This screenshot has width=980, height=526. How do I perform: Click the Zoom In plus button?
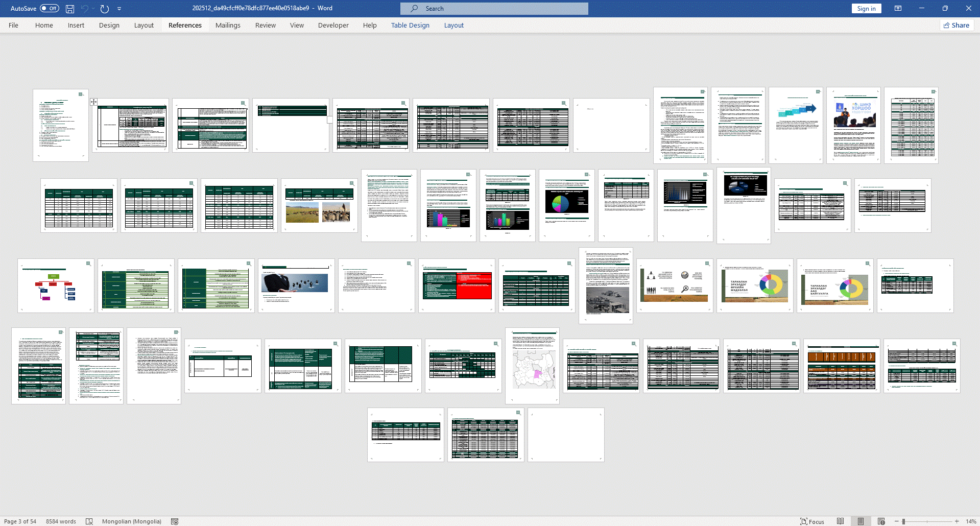pyautogui.click(x=957, y=521)
